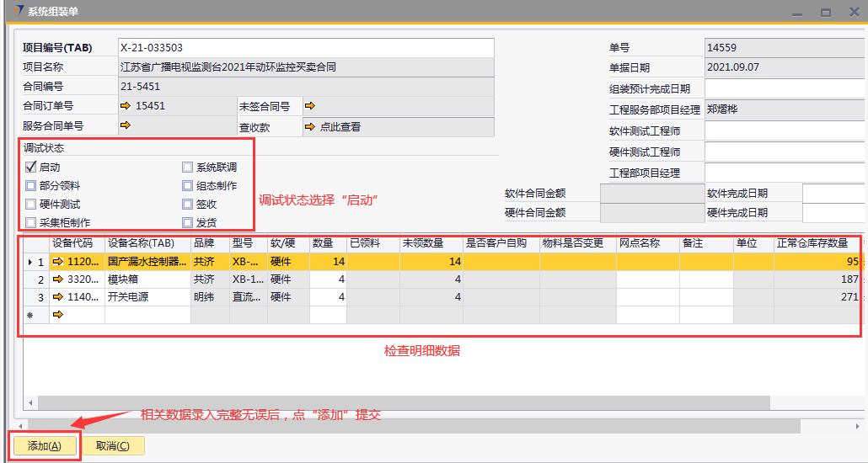Enable the 部分领料 checkbox

pos(31,186)
